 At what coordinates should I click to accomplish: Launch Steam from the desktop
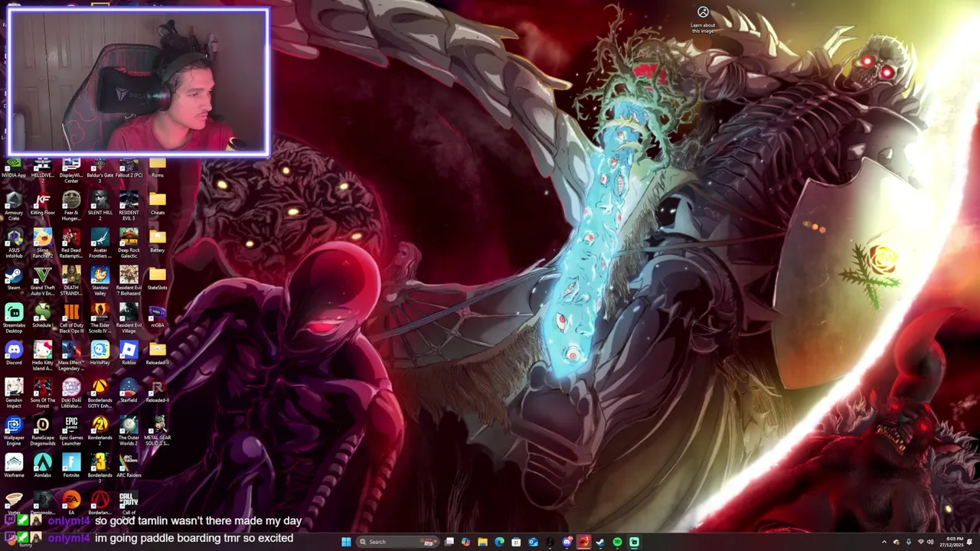click(14, 279)
